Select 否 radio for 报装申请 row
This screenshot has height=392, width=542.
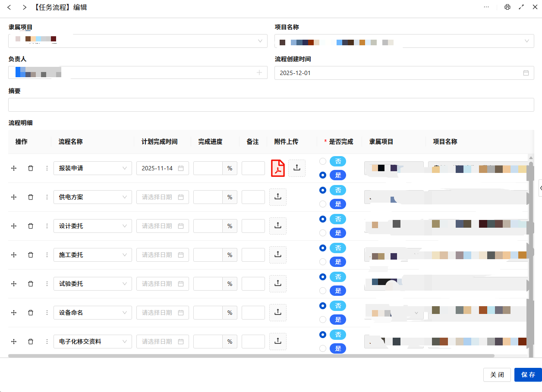click(x=323, y=161)
